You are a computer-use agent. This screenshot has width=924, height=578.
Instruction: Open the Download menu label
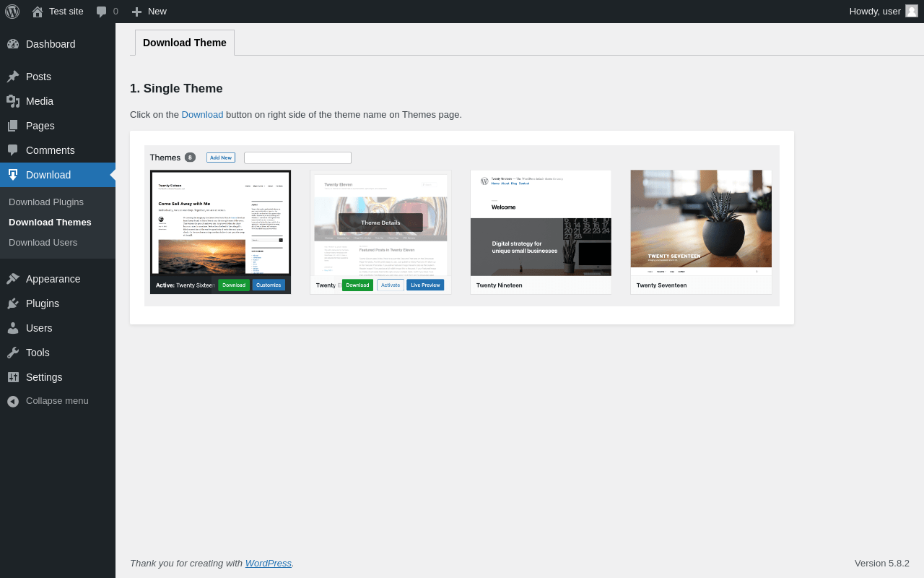point(48,175)
